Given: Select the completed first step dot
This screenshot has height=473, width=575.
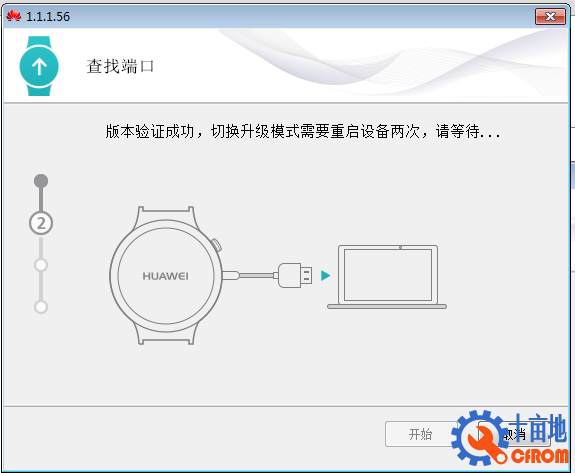Looking at the screenshot, I should coord(41,181).
